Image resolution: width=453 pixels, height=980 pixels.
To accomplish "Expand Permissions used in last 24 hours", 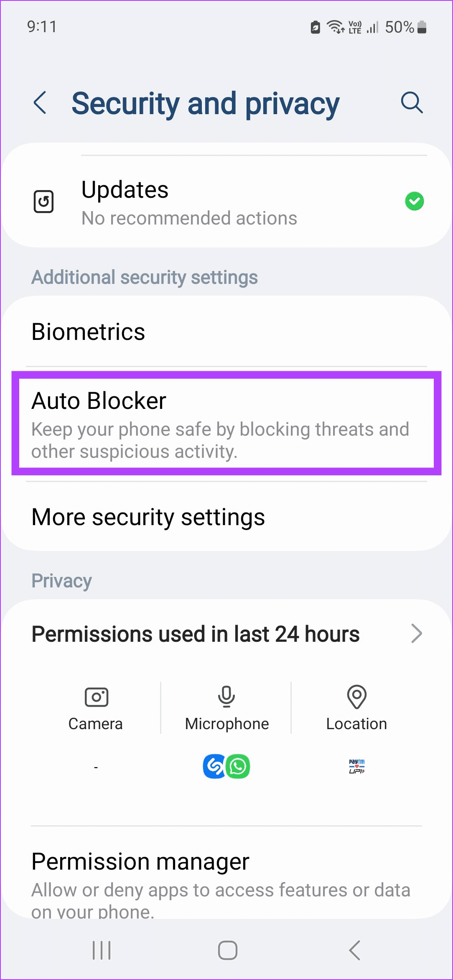I will (x=226, y=633).
